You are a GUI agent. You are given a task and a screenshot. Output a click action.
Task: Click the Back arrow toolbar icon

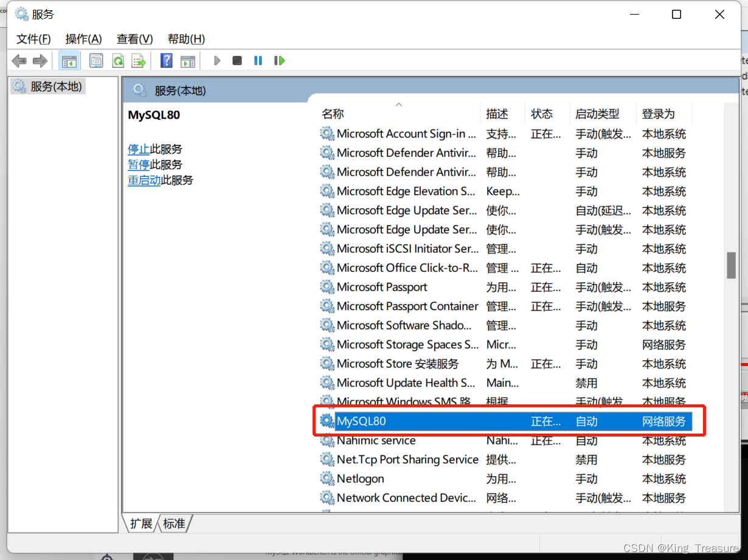[x=19, y=61]
